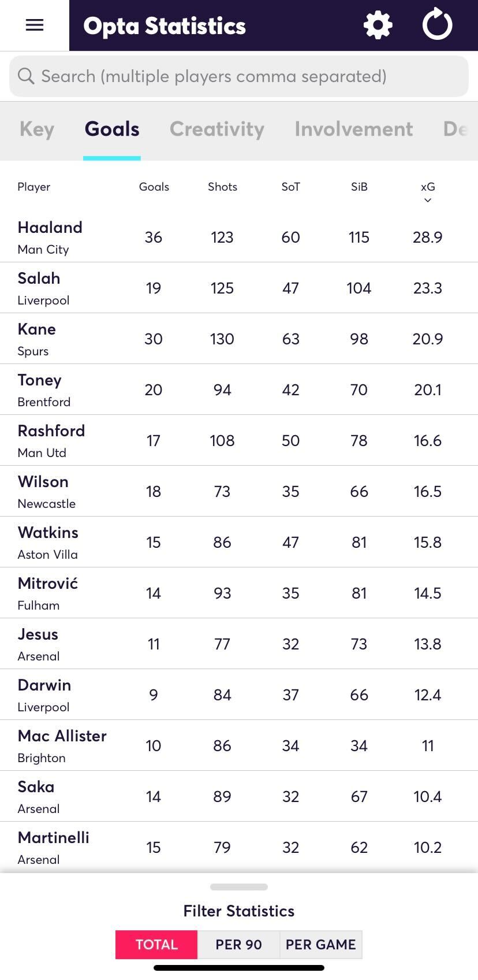
Task: Select TOTAL filter option
Action: coord(156,944)
